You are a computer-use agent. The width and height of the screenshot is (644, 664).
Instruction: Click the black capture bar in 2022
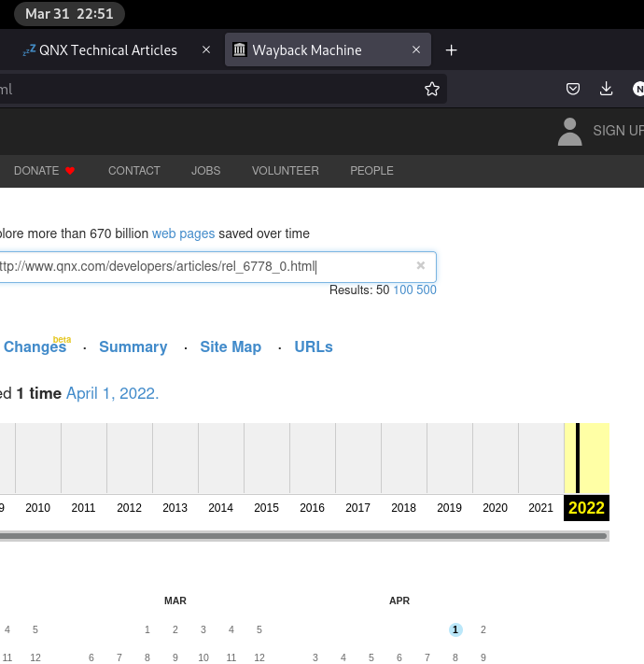pyautogui.click(x=578, y=458)
